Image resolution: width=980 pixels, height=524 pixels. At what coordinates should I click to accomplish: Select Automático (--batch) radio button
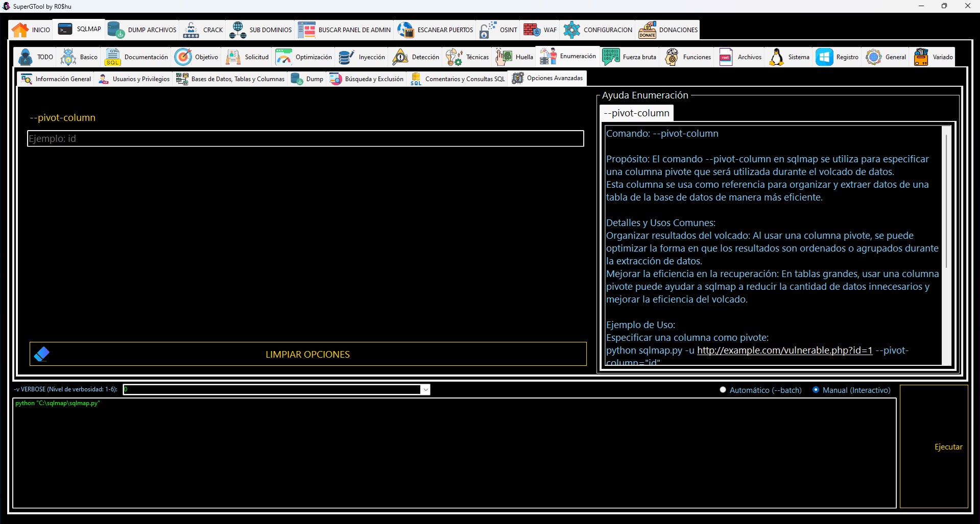click(x=723, y=390)
